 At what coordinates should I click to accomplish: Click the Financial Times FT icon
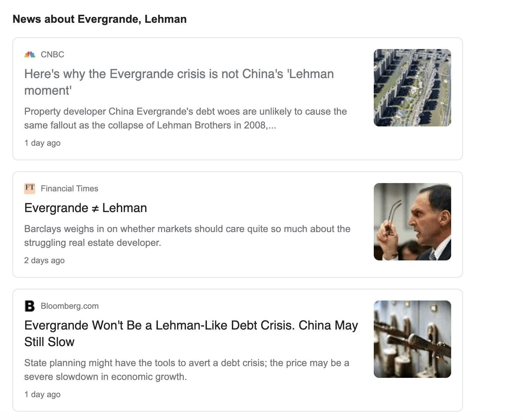coord(30,188)
